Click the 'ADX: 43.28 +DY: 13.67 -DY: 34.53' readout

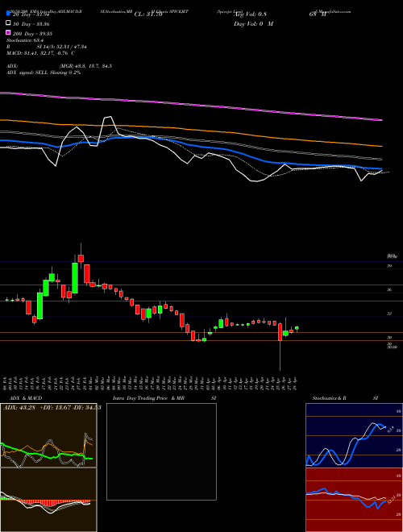click(52, 408)
